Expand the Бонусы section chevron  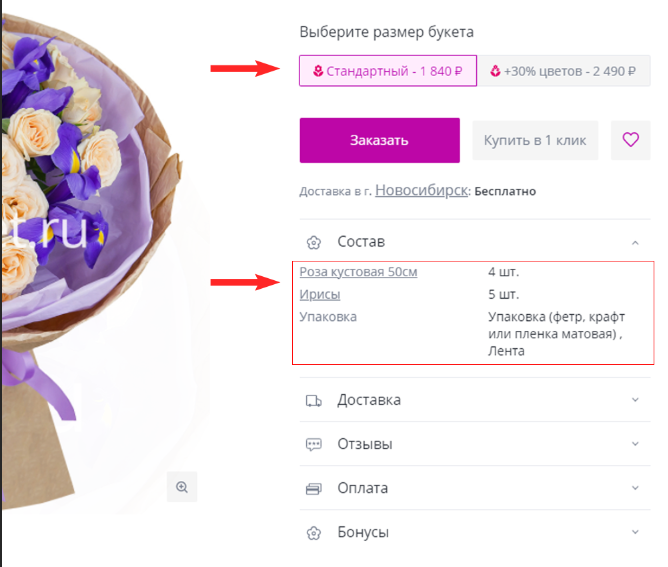coord(634,532)
